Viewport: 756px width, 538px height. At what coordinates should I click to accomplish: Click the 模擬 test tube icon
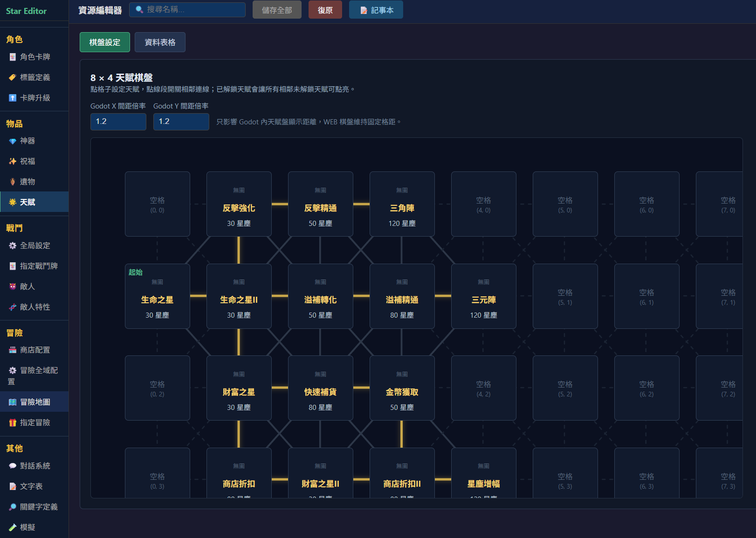click(x=13, y=527)
